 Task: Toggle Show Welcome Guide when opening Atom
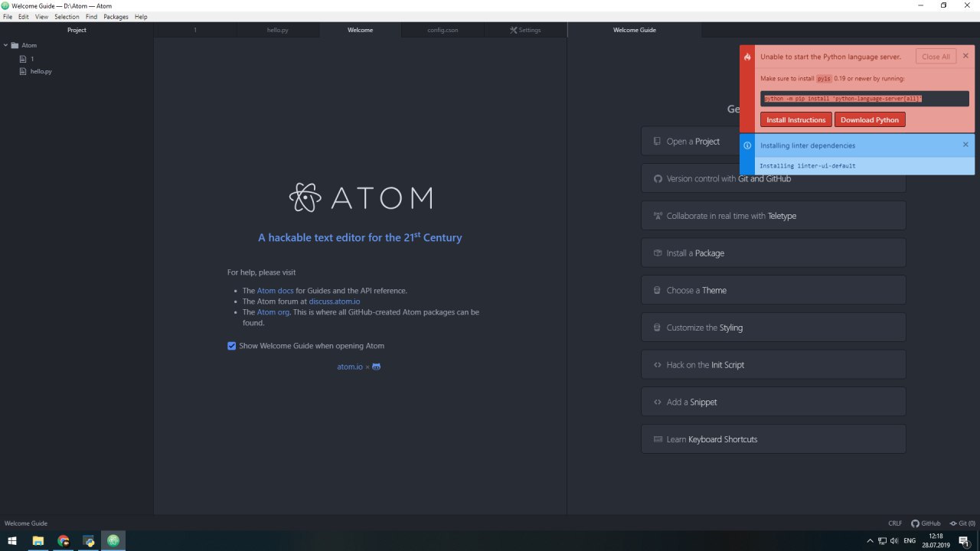(231, 346)
